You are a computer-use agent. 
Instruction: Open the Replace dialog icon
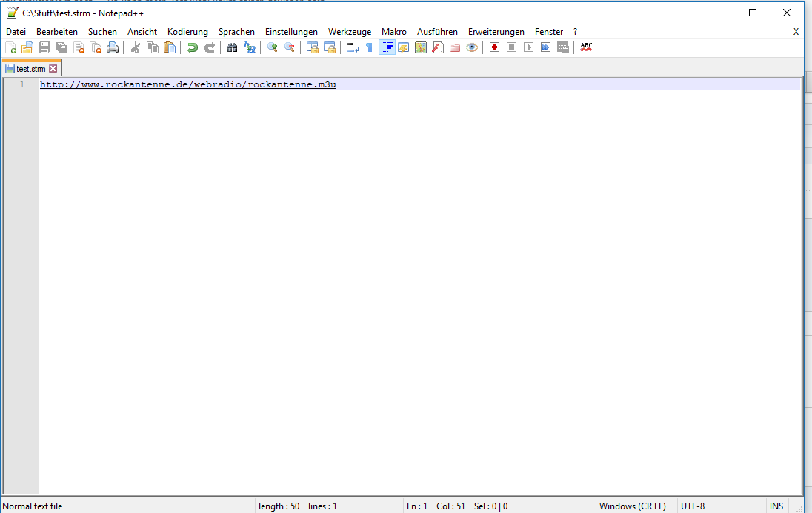(x=250, y=47)
